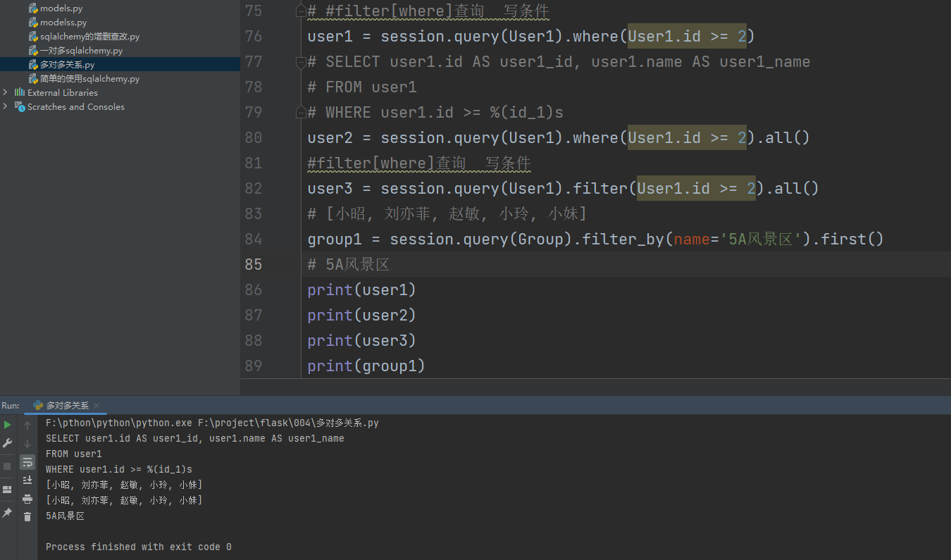The height and width of the screenshot is (560, 951).
Task: Rerun the script with the green play icon
Action: tap(8, 425)
